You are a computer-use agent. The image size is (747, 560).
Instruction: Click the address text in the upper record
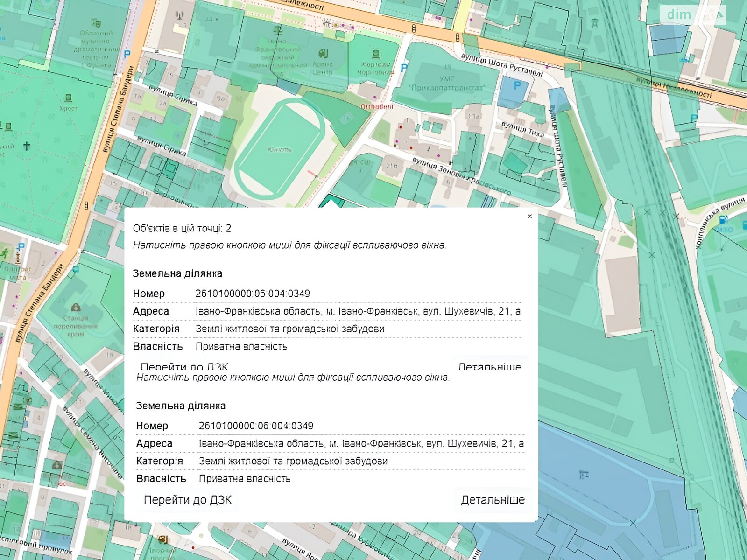358,311
